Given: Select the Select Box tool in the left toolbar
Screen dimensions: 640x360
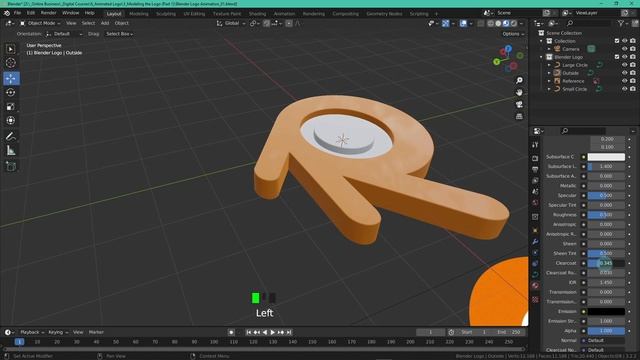Looking at the screenshot, I should point(11,49).
